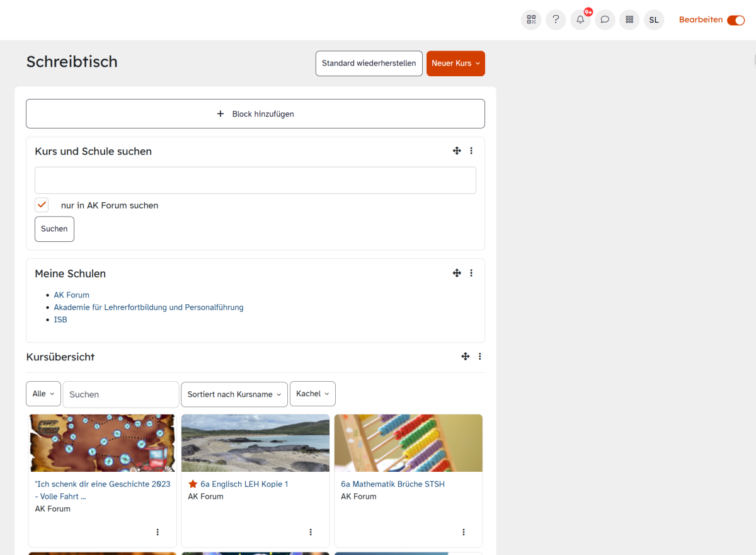
Task: Uncheck 'nur in AK Forum suchen' checkbox
Action: pyautogui.click(x=42, y=205)
